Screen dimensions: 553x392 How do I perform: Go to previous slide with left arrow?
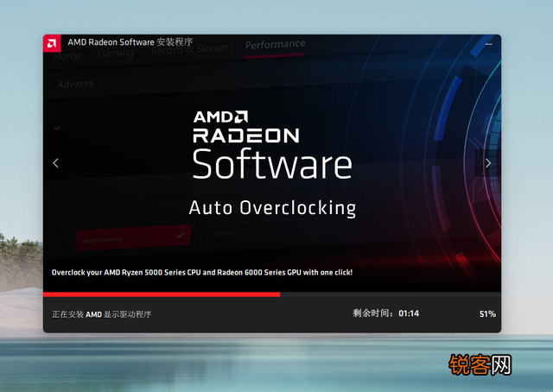(56, 163)
